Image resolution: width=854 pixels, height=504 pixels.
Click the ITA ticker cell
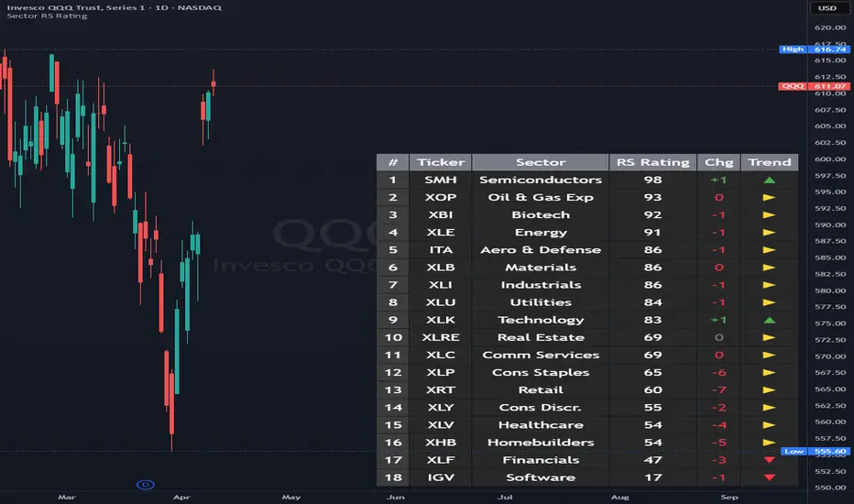click(x=441, y=249)
